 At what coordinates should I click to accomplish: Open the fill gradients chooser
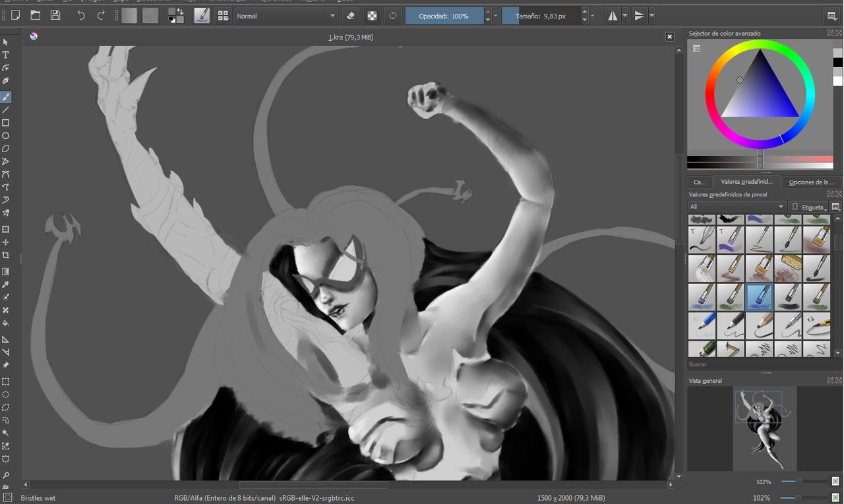point(129,15)
